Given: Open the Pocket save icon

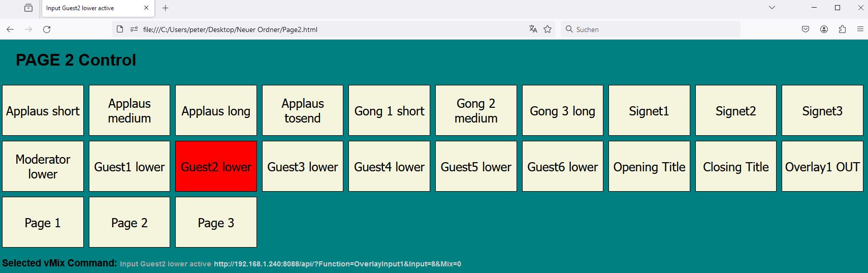Looking at the screenshot, I should click(806, 29).
